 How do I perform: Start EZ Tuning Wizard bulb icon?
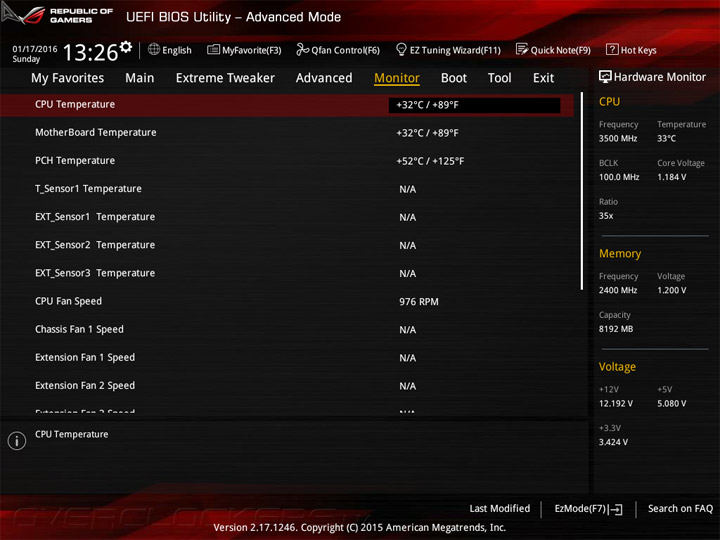[x=401, y=49]
